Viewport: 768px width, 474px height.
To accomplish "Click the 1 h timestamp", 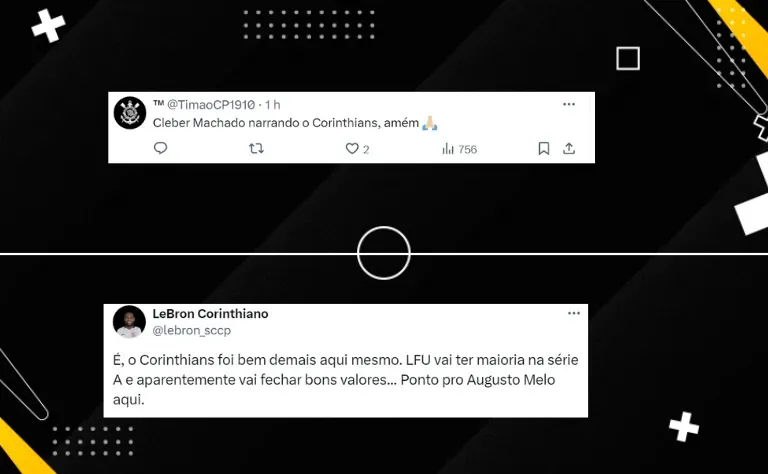I will click(x=273, y=104).
